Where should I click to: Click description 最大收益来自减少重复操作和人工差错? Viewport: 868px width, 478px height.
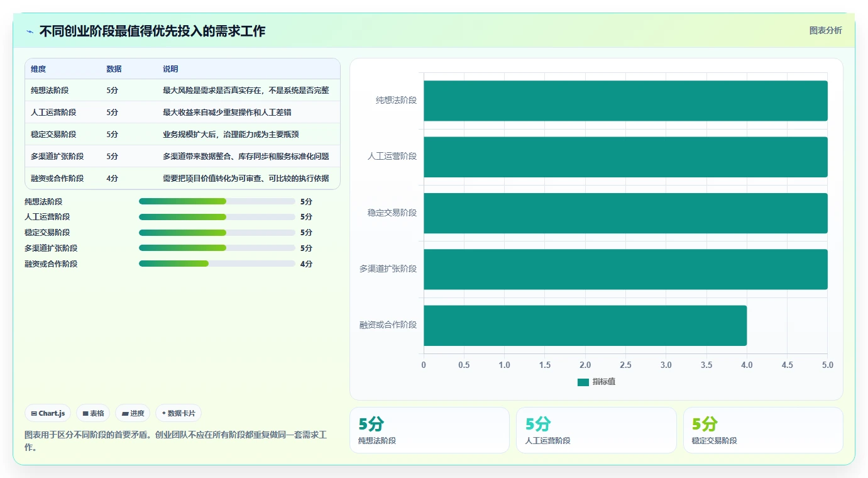coord(227,113)
